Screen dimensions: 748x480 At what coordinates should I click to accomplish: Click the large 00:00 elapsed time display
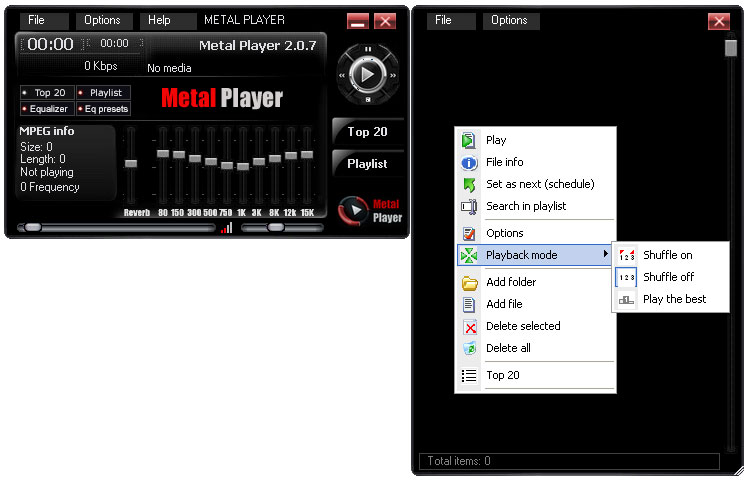pyautogui.click(x=50, y=44)
